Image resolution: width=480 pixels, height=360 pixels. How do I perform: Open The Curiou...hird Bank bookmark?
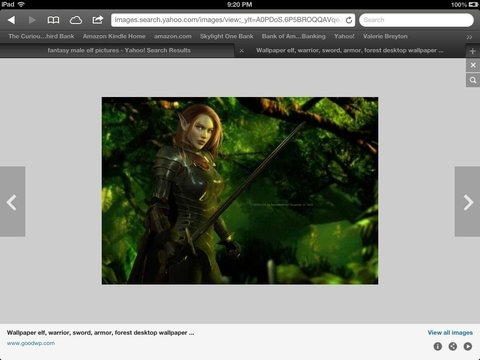pos(41,36)
